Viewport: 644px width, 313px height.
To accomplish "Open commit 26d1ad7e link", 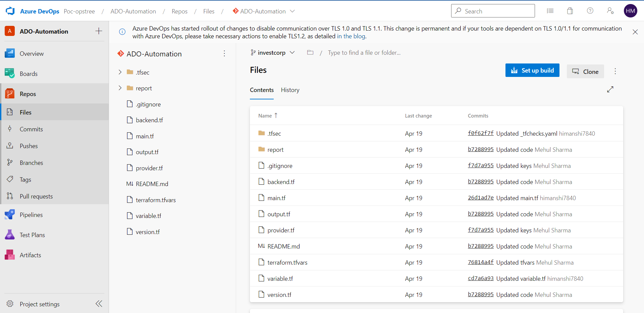I will click(481, 197).
